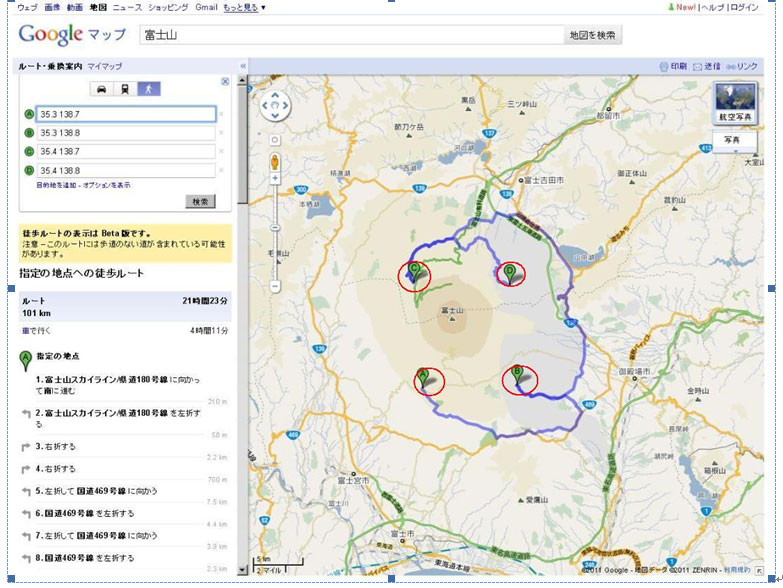Click the destination B input field

coord(126,133)
